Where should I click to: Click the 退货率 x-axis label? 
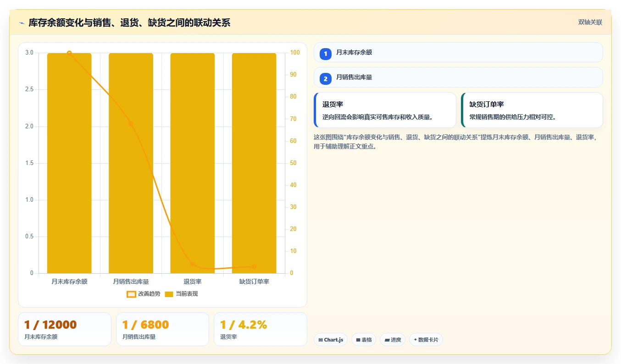click(193, 281)
